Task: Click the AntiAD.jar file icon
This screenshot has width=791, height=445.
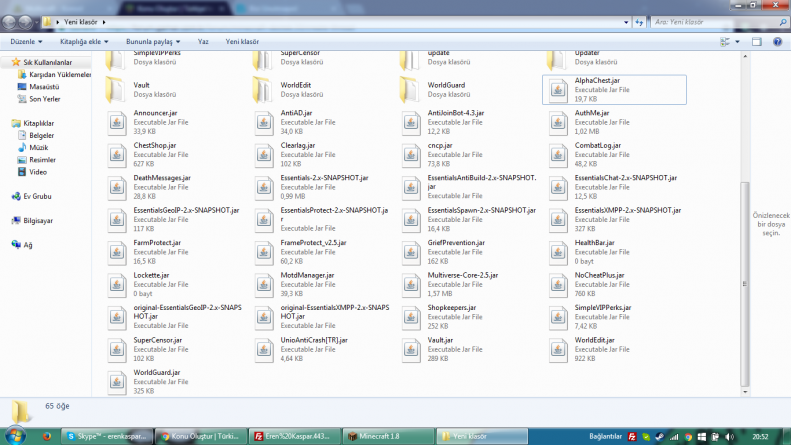Action: [x=264, y=123]
